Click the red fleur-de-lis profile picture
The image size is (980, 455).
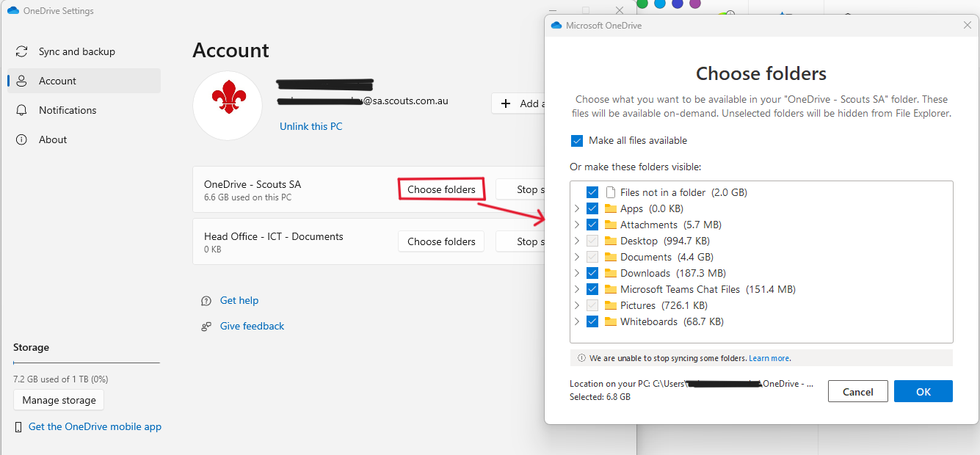click(228, 104)
